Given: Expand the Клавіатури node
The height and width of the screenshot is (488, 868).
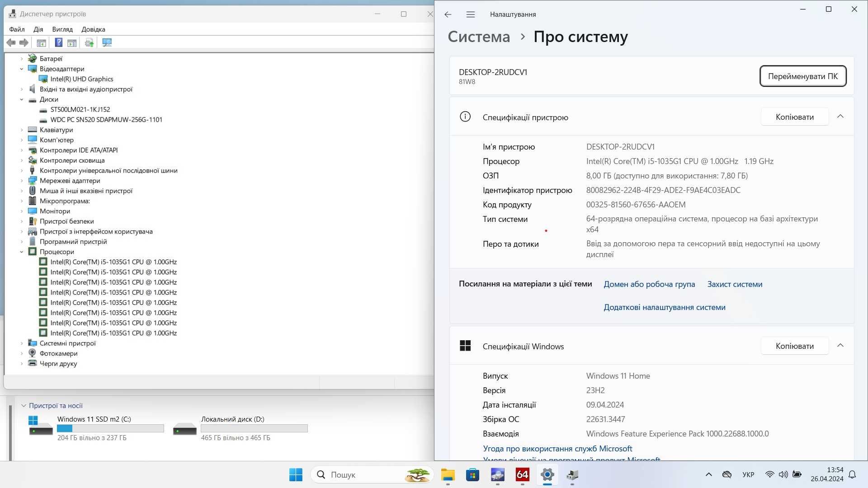Looking at the screenshot, I should coord(21,130).
